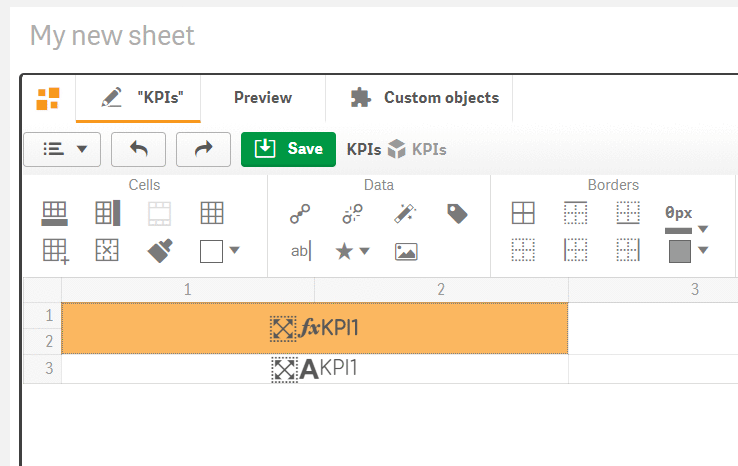
Task: Open the Custom objects tab
Action: tap(424, 98)
